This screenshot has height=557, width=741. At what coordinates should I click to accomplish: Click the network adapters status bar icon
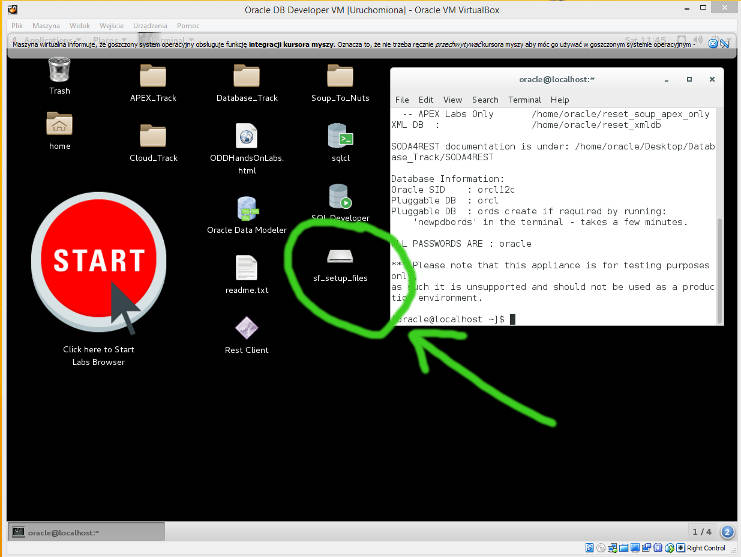click(x=612, y=548)
